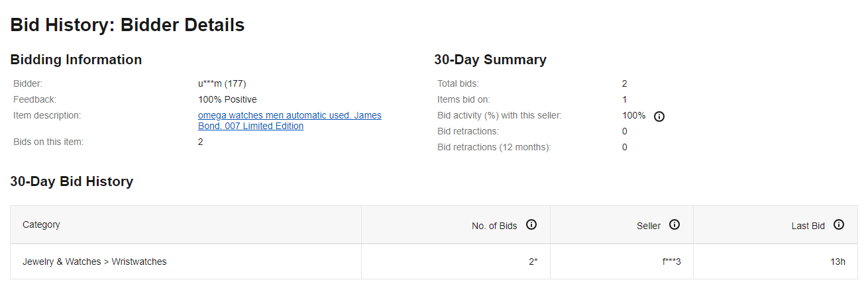868x288 pixels.
Task: Click the Last Bid column label
Action: tap(808, 226)
